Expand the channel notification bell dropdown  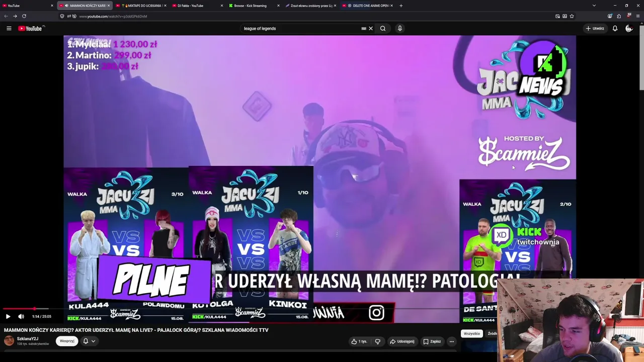89,341
